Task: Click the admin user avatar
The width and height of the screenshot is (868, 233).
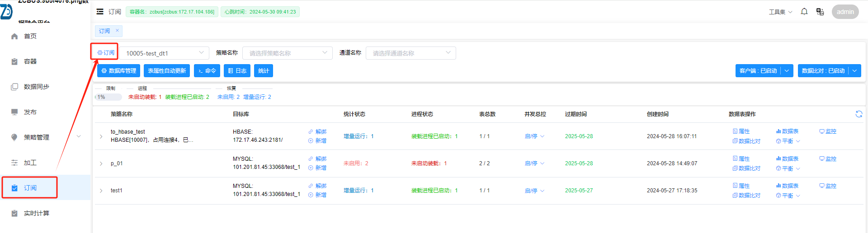Action: click(845, 12)
